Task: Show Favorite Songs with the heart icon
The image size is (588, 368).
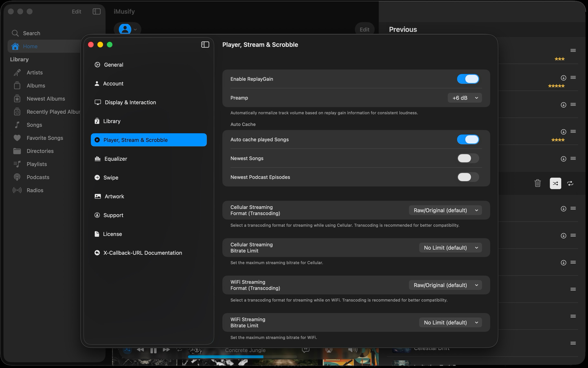Action: [x=45, y=138]
